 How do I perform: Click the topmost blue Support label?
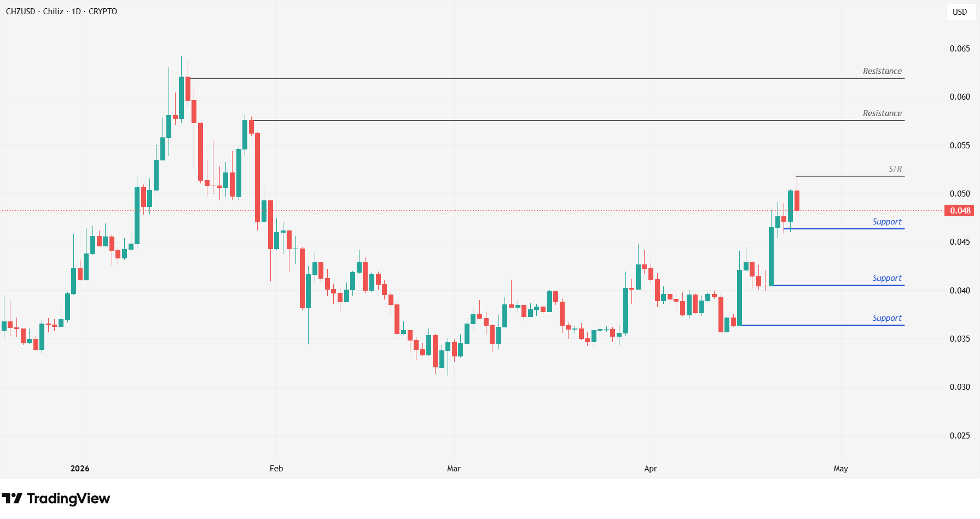click(887, 222)
